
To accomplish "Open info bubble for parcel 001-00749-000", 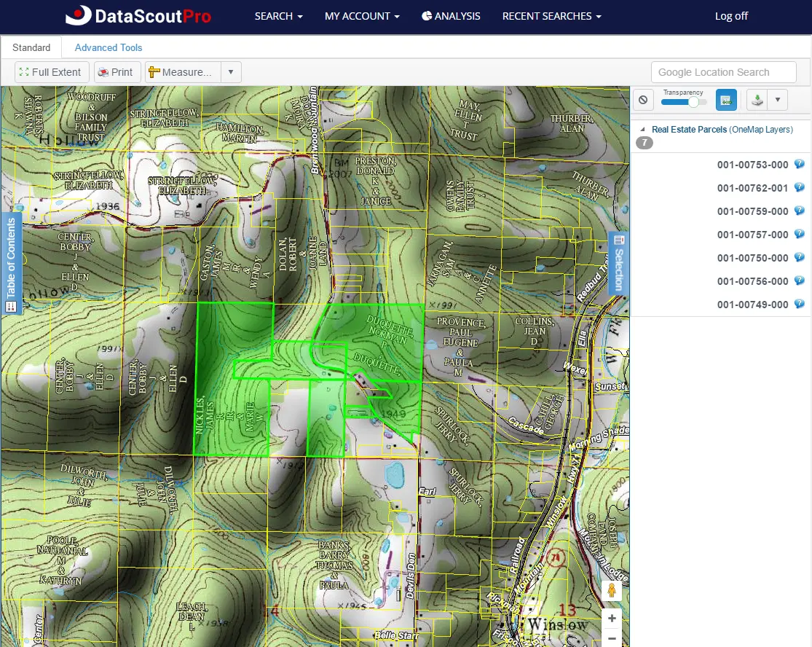I will point(800,304).
